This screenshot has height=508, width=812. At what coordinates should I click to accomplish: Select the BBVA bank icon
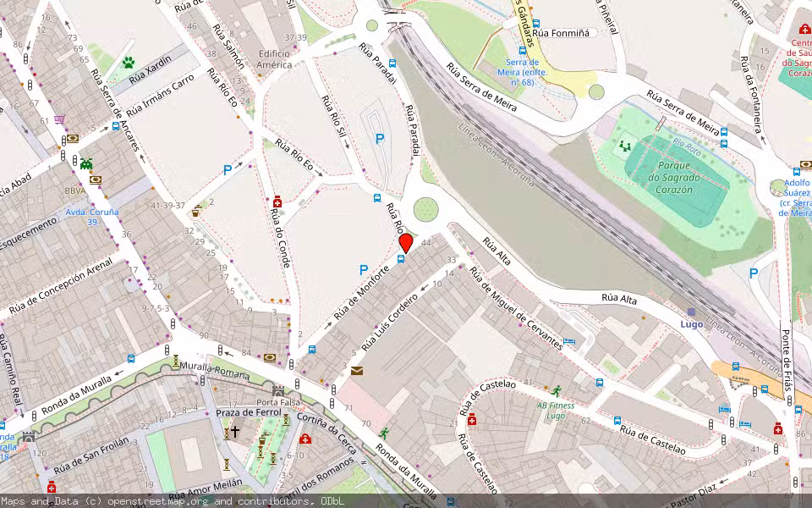(x=96, y=179)
